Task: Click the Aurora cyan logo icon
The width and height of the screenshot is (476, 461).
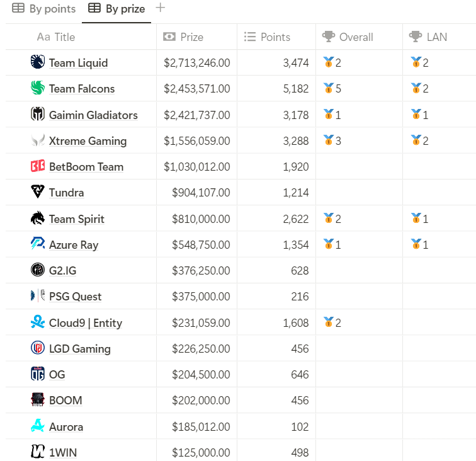Action: coord(38,426)
